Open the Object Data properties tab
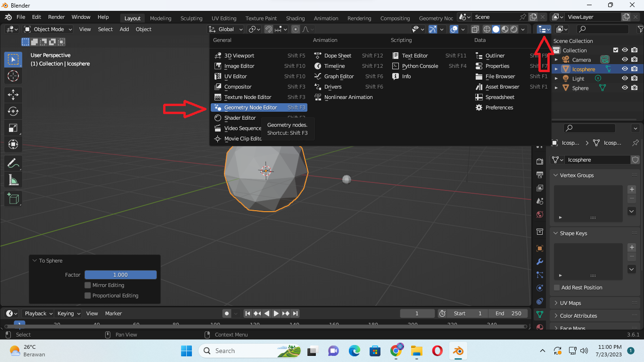Viewport: 644px width, 362px height. pos(540,314)
